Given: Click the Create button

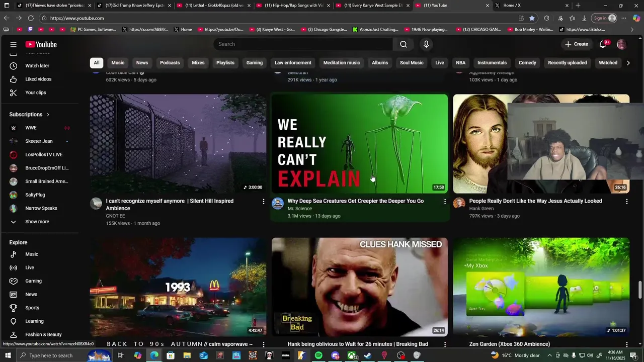Looking at the screenshot, I should (x=576, y=44).
